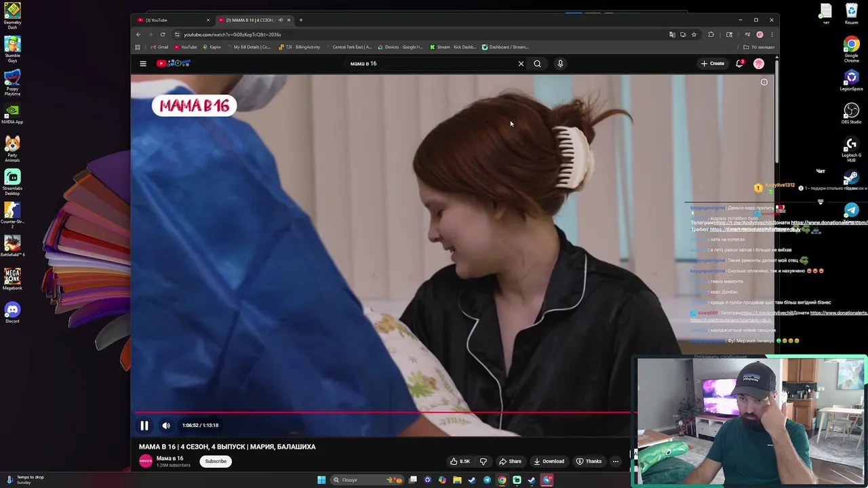This screenshot has height=488, width=868.
Task: Seek along the red video progress bar
Action: click(385, 411)
